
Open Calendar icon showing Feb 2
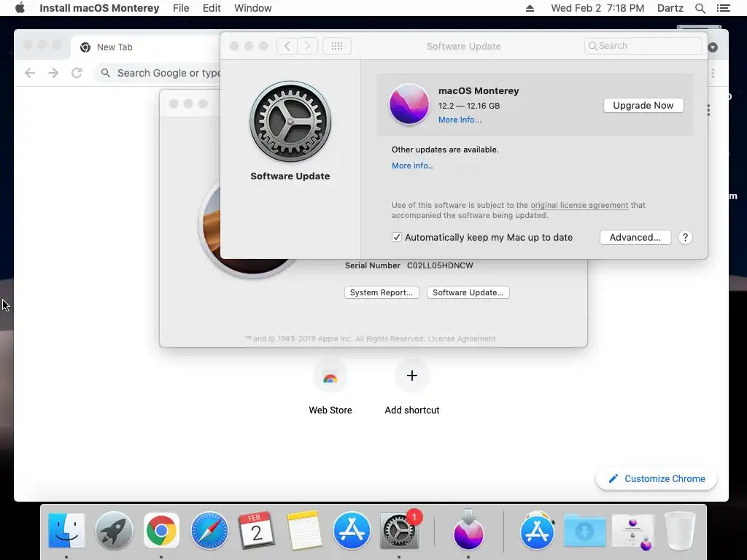tap(256, 530)
